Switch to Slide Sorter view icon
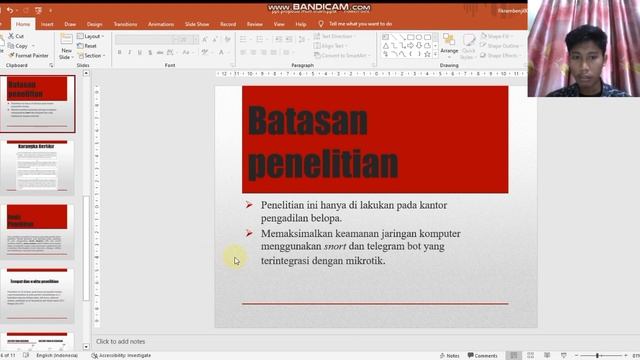Image resolution: width=640 pixels, height=360 pixels. 530,356
